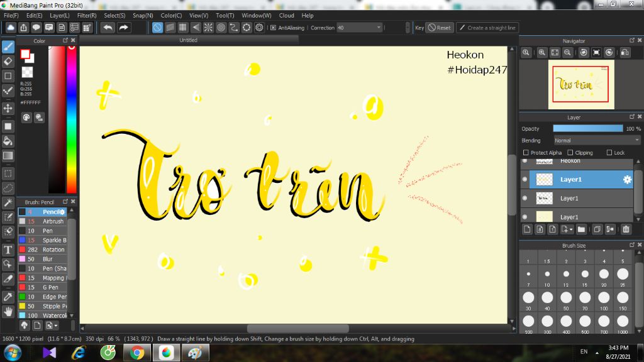Hide the cream background Layer1
Screen dimensions: 644x362
point(525,217)
